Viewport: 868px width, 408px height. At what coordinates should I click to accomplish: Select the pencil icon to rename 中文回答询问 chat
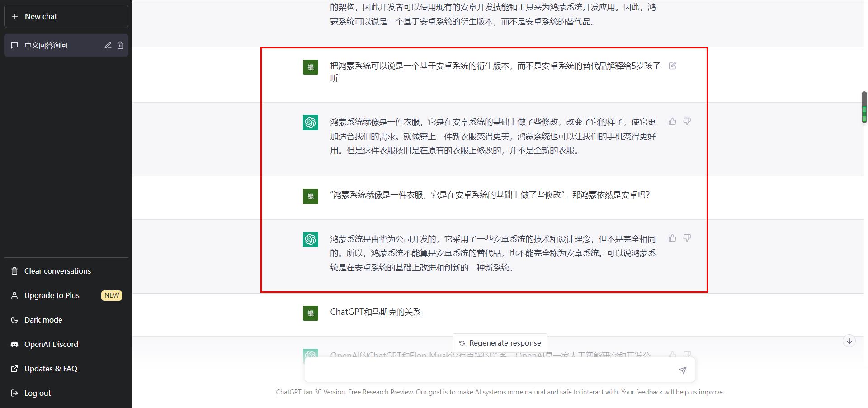pyautogui.click(x=108, y=45)
